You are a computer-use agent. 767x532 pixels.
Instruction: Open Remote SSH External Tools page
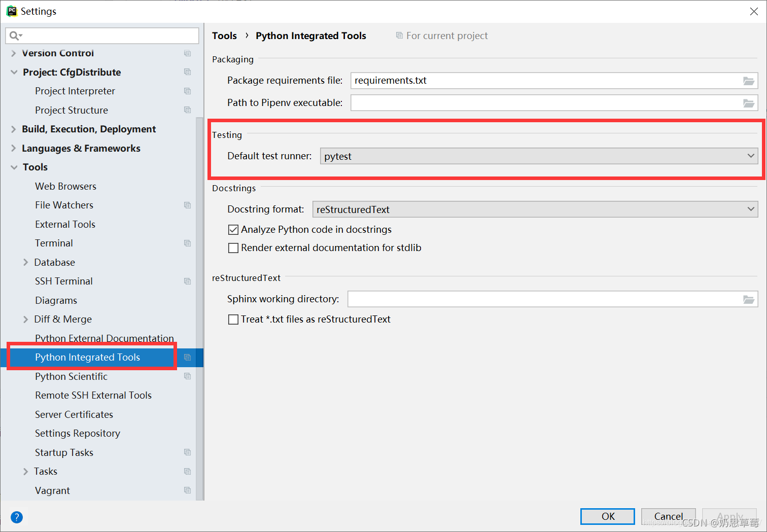click(x=93, y=396)
